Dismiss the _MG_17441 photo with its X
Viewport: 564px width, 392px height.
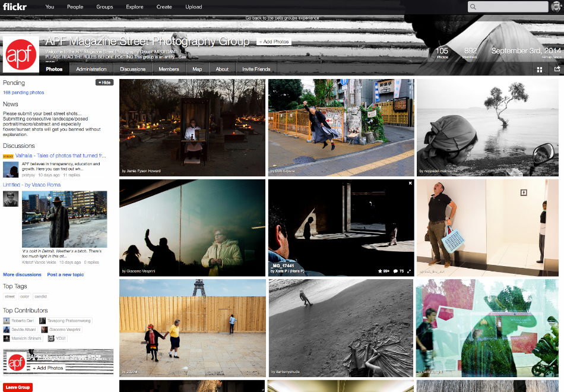pyautogui.click(x=409, y=184)
